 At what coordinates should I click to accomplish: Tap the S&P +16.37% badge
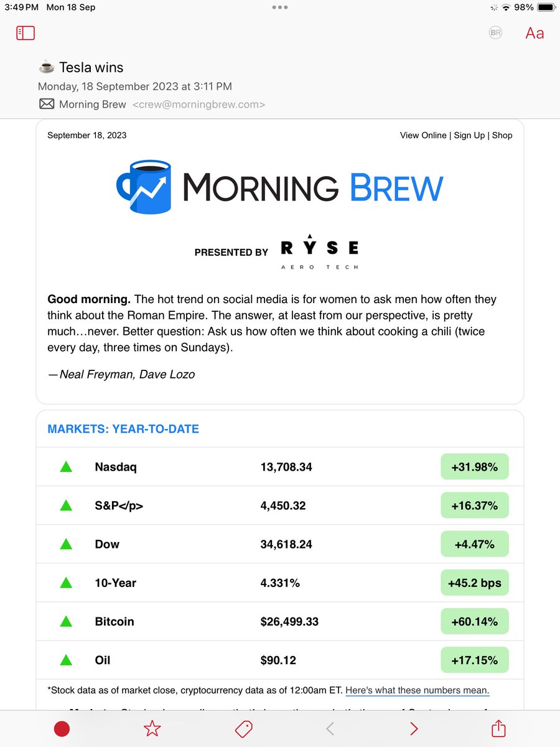pyautogui.click(x=475, y=505)
